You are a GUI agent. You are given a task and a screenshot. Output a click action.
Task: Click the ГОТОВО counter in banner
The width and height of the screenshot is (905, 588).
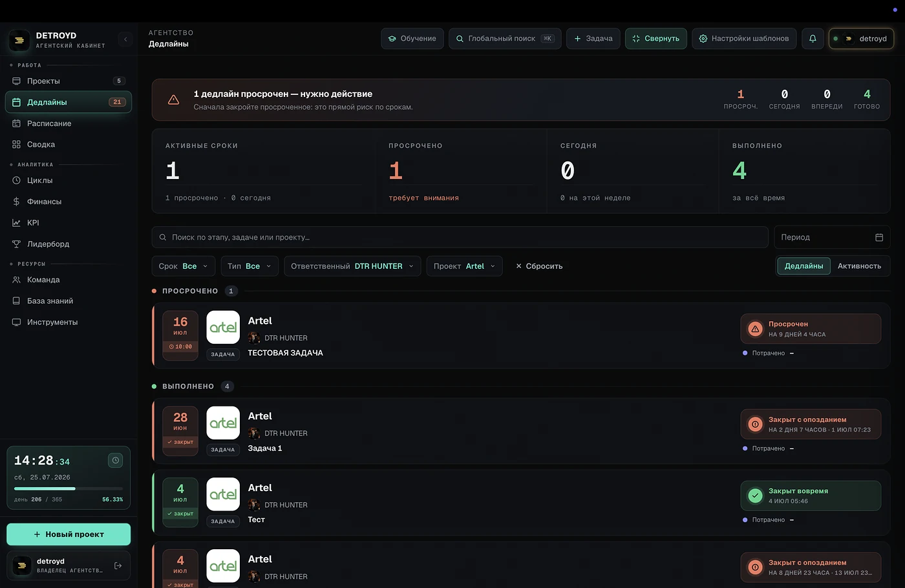pos(867,100)
